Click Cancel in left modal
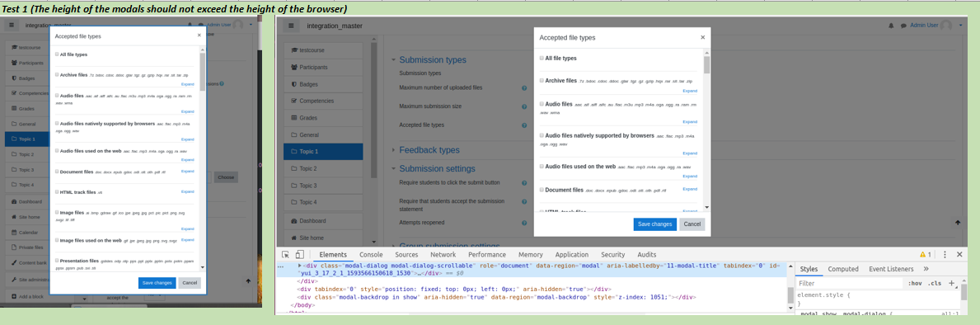The width and height of the screenshot is (980, 325). pos(190,283)
